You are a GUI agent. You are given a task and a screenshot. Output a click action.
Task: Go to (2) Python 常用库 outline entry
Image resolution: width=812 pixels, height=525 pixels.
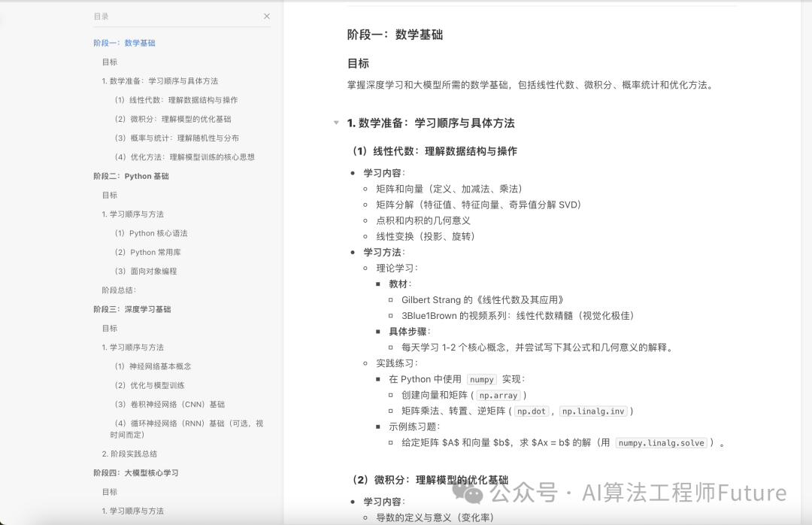click(x=147, y=253)
